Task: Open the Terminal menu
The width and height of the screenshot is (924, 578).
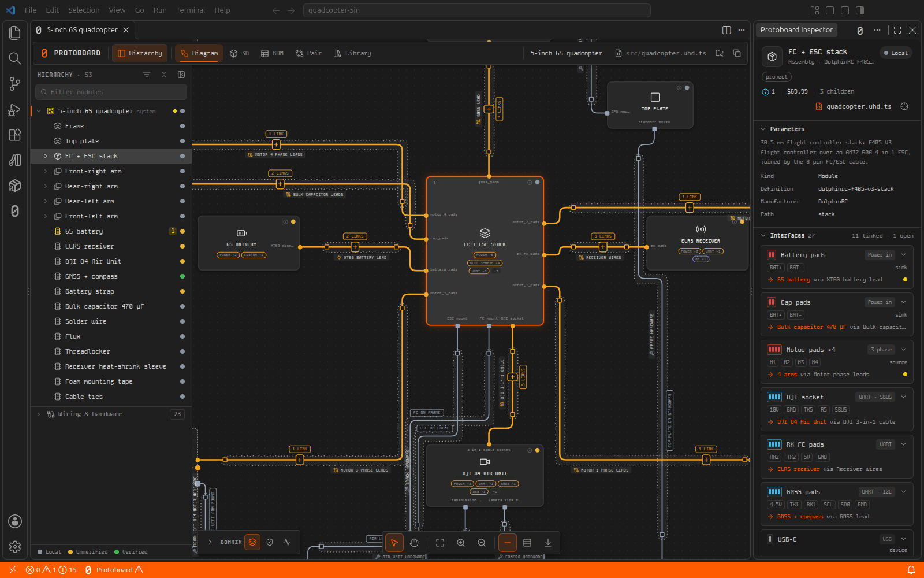Action: coord(191,10)
